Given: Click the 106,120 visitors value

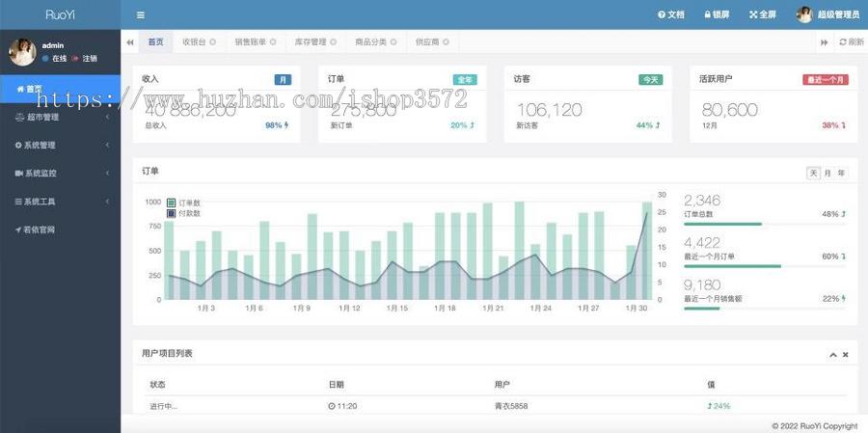Looking at the screenshot, I should [x=549, y=110].
